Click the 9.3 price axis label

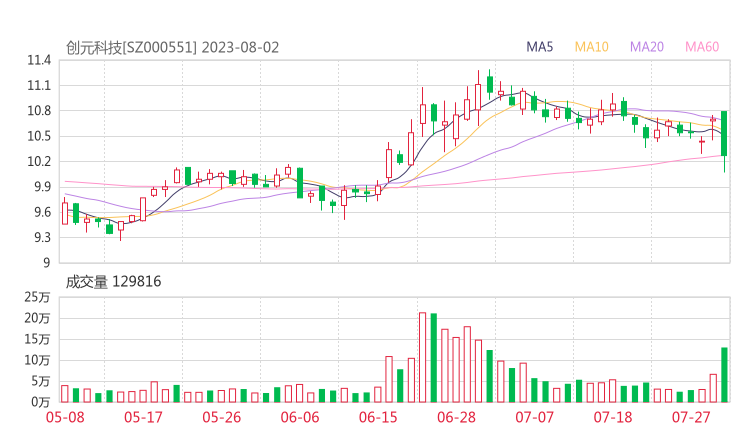(41, 237)
